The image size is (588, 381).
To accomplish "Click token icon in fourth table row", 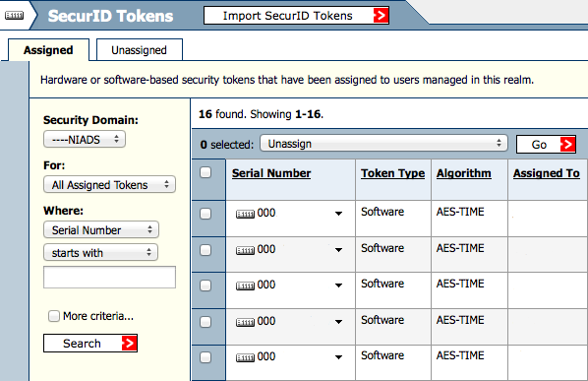I will coord(245,322).
